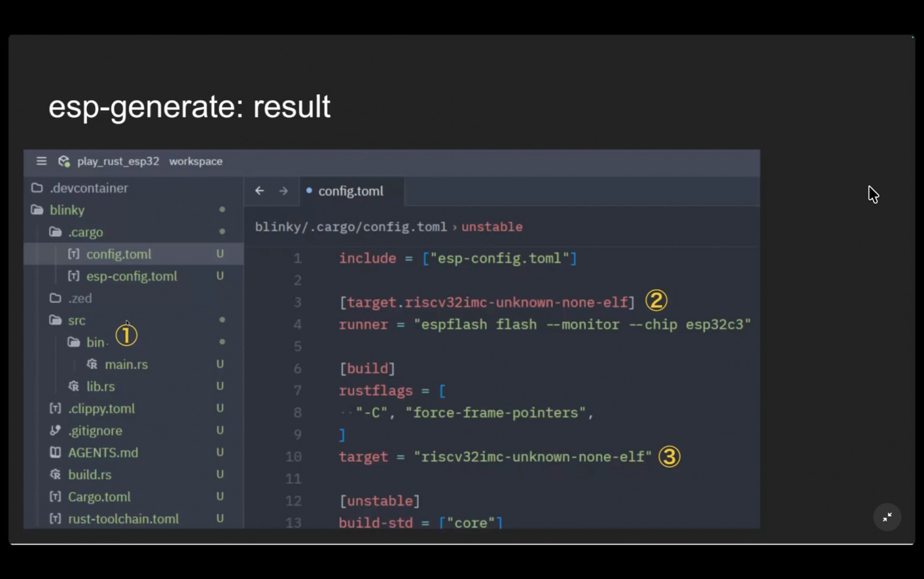Click the open folder icon next to blinky
Image resolution: width=924 pixels, height=579 pixels.
coord(37,210)
